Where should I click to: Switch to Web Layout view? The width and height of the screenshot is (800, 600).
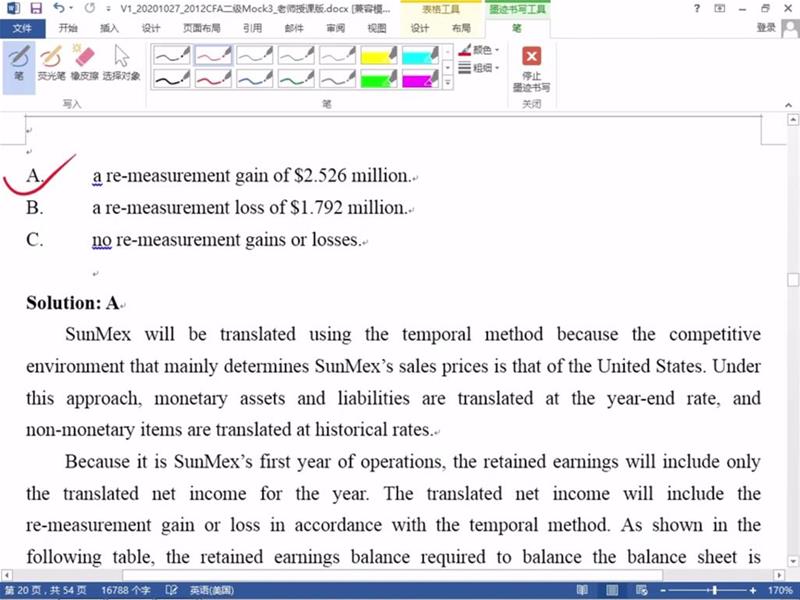pos(641,590)
